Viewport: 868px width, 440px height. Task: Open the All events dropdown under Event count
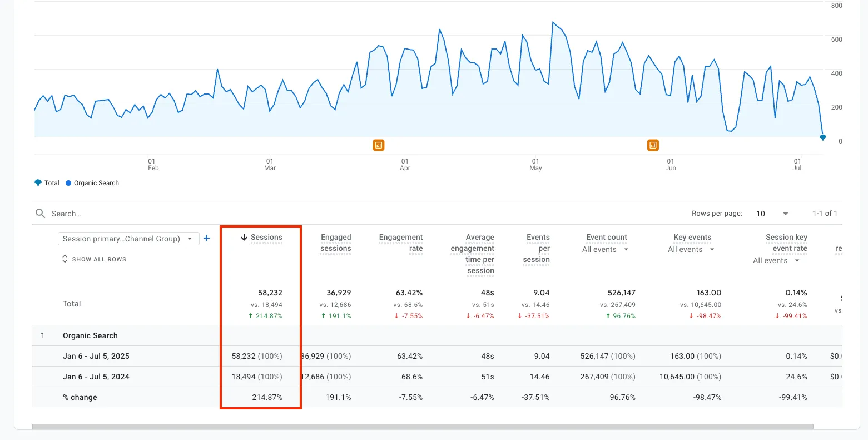(606, 249)
